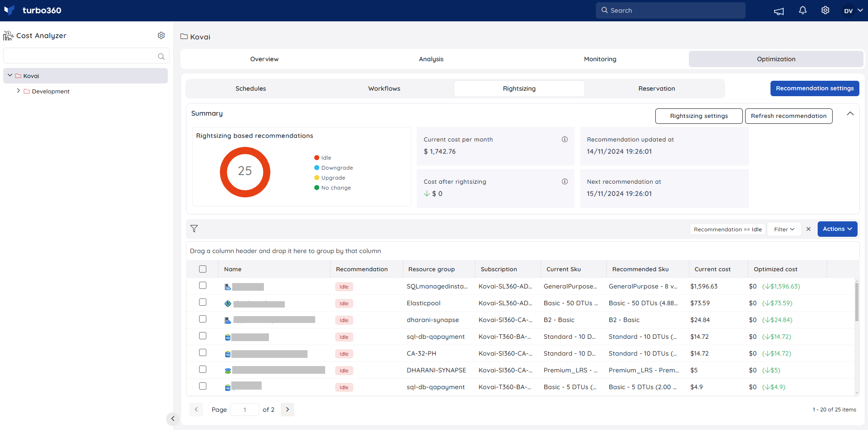Expand the Development tree node
Screen dimensions: 868x430
(19, 91)
